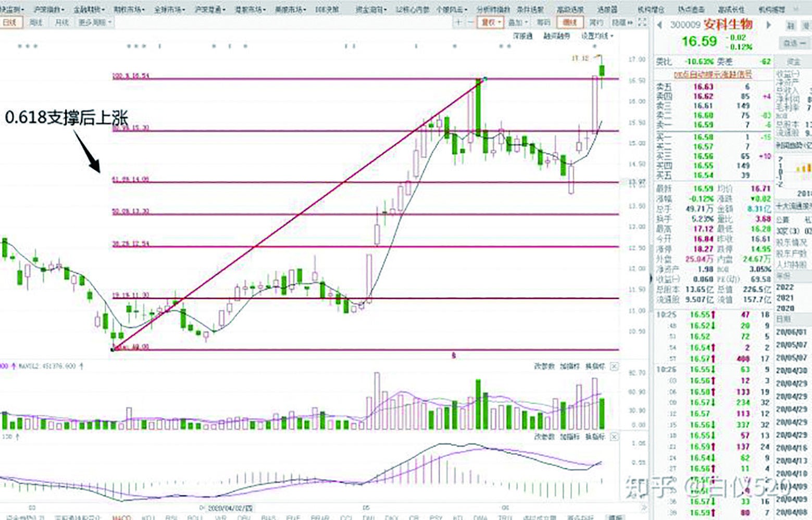Close the volume indicator panel
This screenshot has width=812, height=520.
[614, 367]
